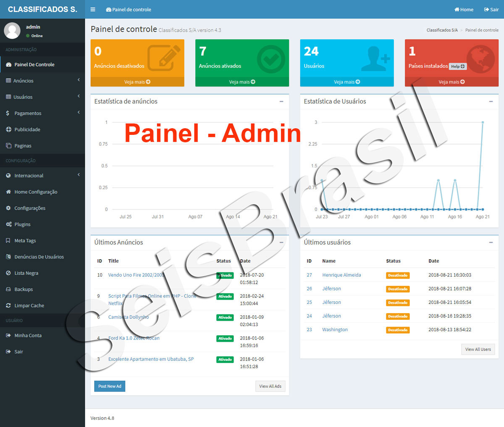This screenshot has width=504, height=427.
Task: Click the hamburger sidebar toggle icon
Action: [x=93, y=9]
